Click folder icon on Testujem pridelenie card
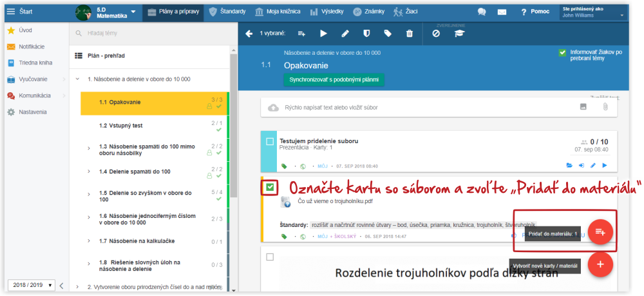Screen dimensions: 644x296 (569, 166)
